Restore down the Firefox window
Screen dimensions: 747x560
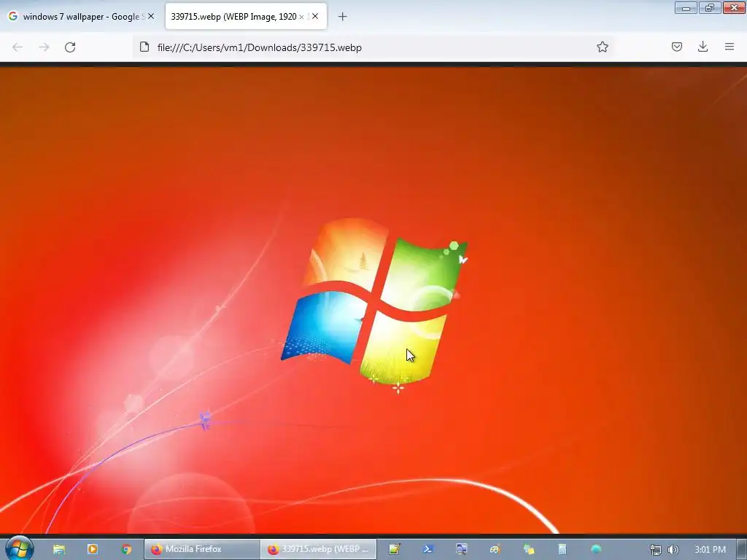(x=710, y=7)
